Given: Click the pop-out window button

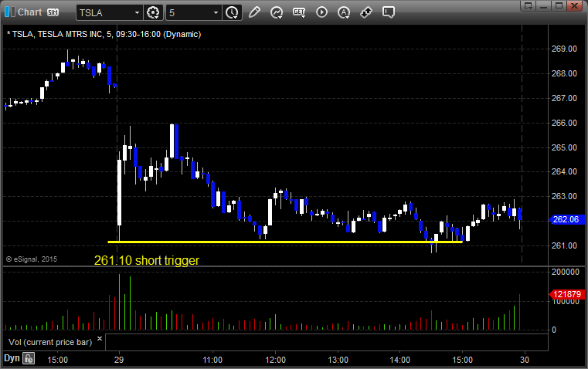Looking at the screenshot, I should pos(529,5).
